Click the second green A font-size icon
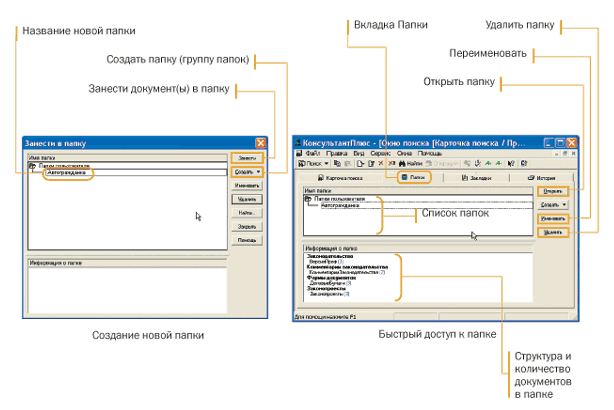The height and width of the screenshot is (410, 614). click(498, 163)
